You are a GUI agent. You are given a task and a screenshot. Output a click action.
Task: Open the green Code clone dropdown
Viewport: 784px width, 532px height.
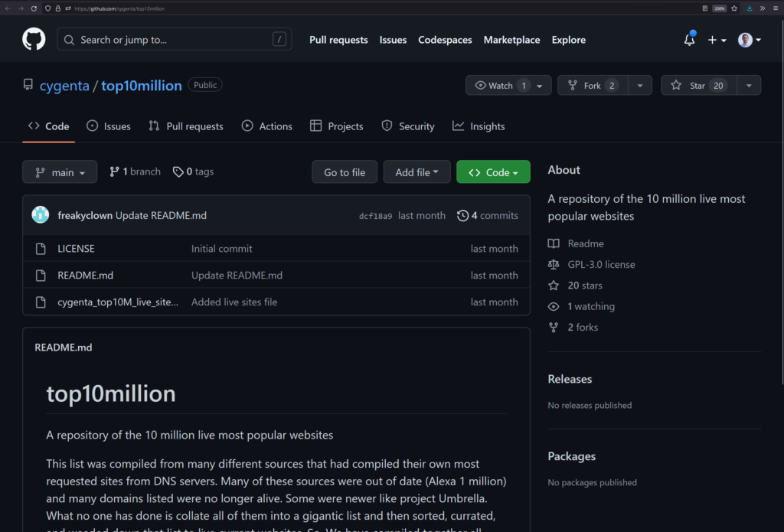point(493,172)
